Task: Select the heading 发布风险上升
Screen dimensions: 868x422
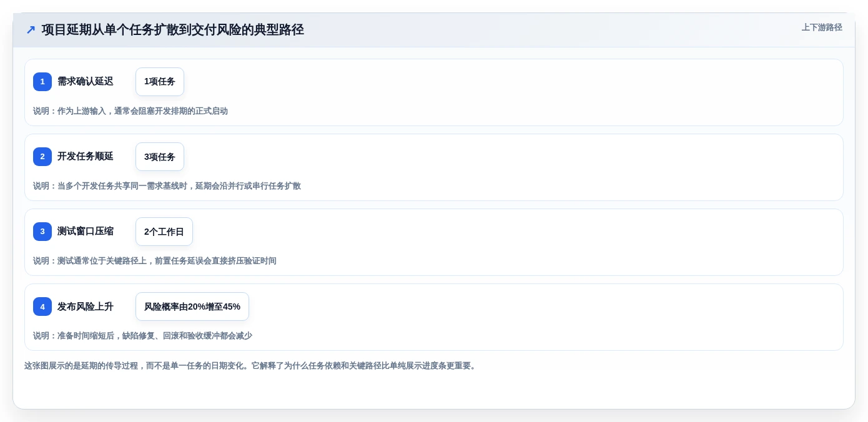Action: 86,307
